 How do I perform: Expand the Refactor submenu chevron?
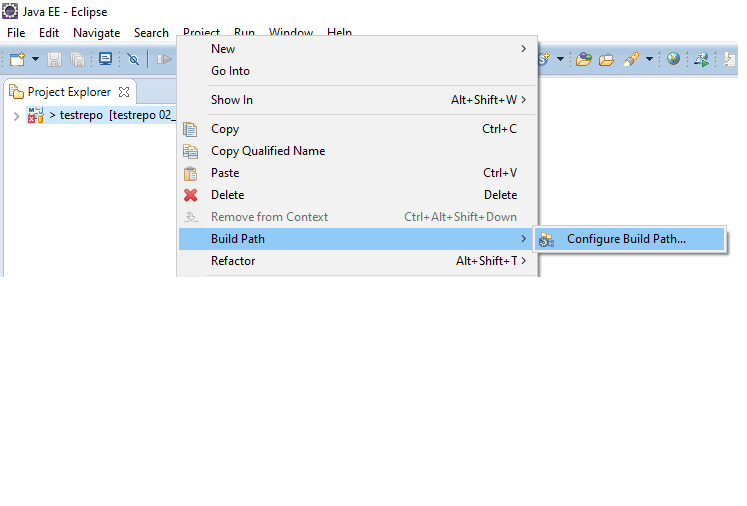pos(524,261)
